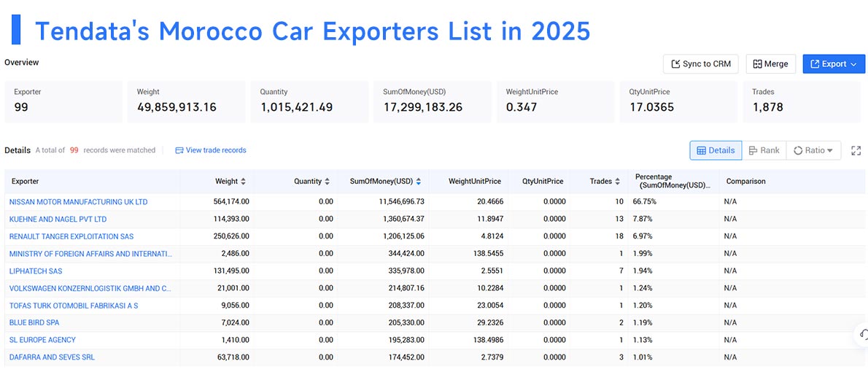This screenshot has height=372, width=868.
Task: Select the Exporter 99 summary card
Action: (x=63, y=102)
